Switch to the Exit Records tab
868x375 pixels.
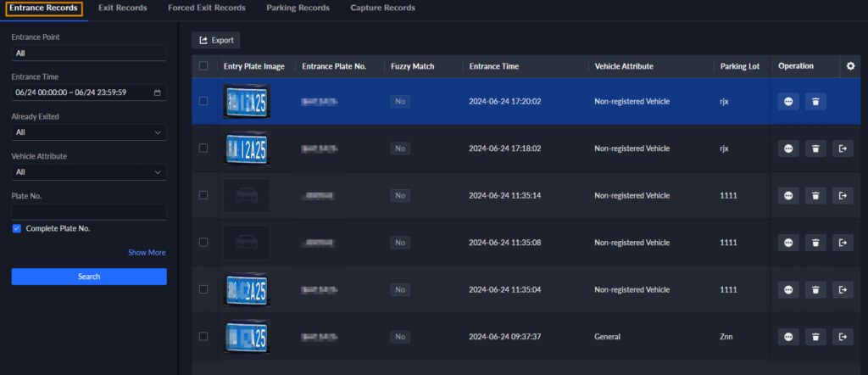[122, 8]
